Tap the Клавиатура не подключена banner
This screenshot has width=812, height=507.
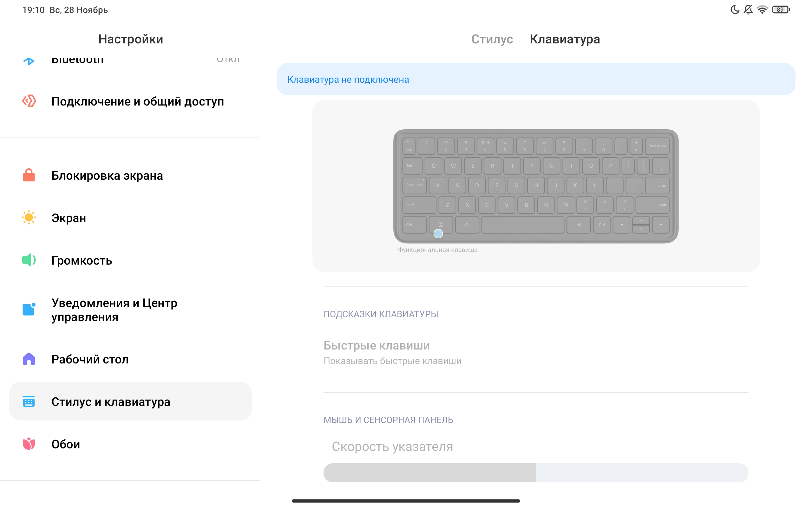click(535, 79)
